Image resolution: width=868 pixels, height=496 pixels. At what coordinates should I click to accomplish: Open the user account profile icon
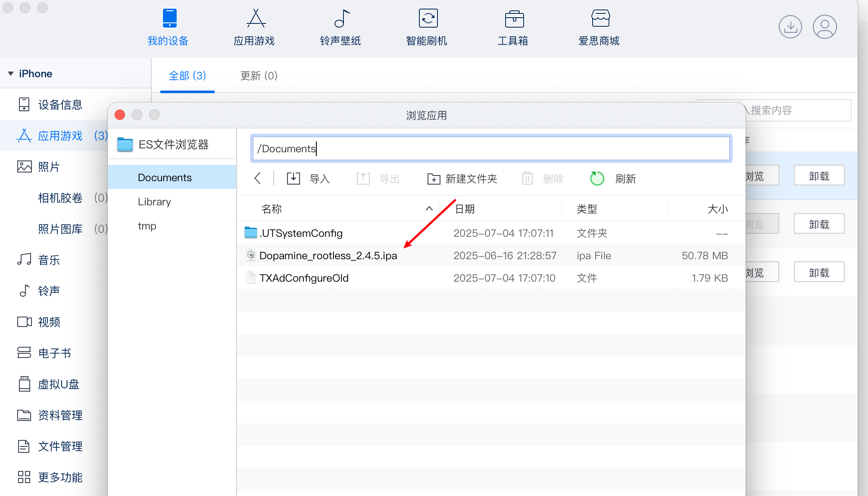(825, 27)
